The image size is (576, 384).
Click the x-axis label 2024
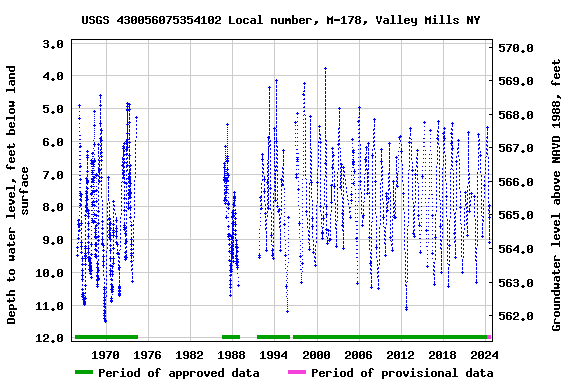[x=485, y=355]
